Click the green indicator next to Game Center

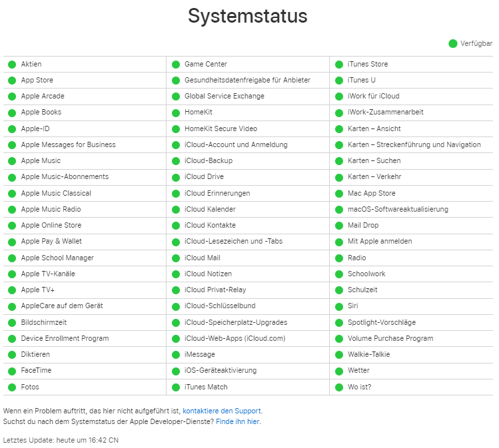pyautogui.click(x=176, y=65)
